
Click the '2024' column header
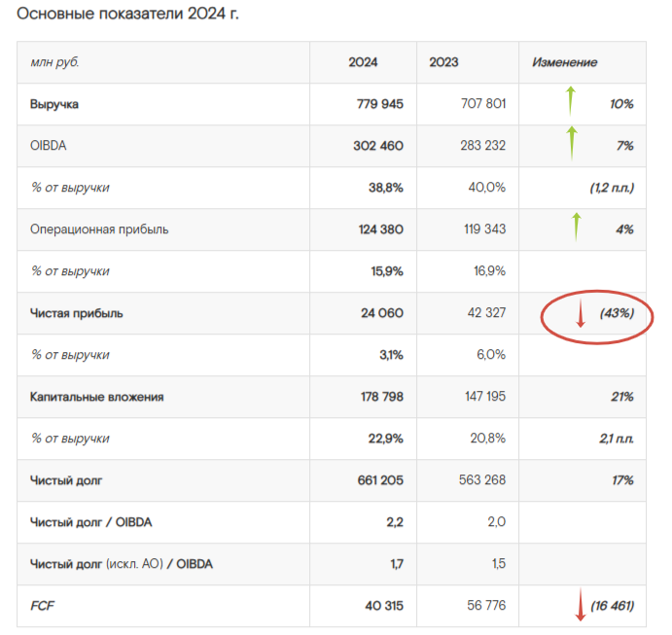pyautogui.click(x=363, y=62)
